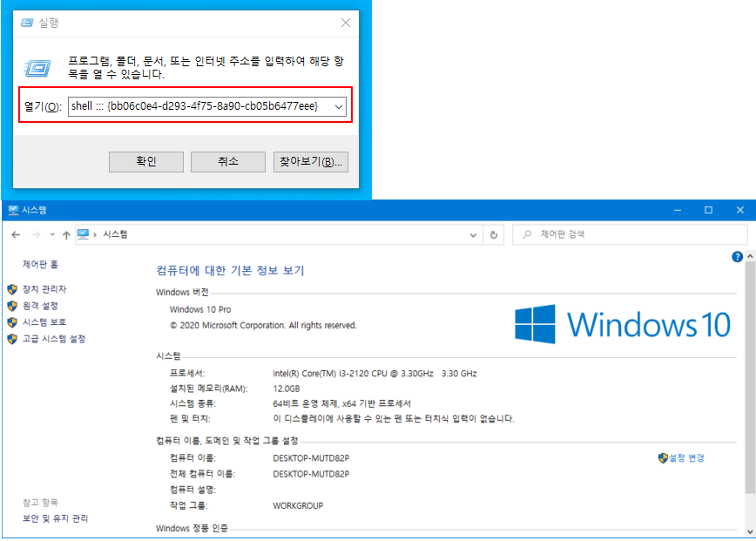Open 원격 설정 link

40,306
